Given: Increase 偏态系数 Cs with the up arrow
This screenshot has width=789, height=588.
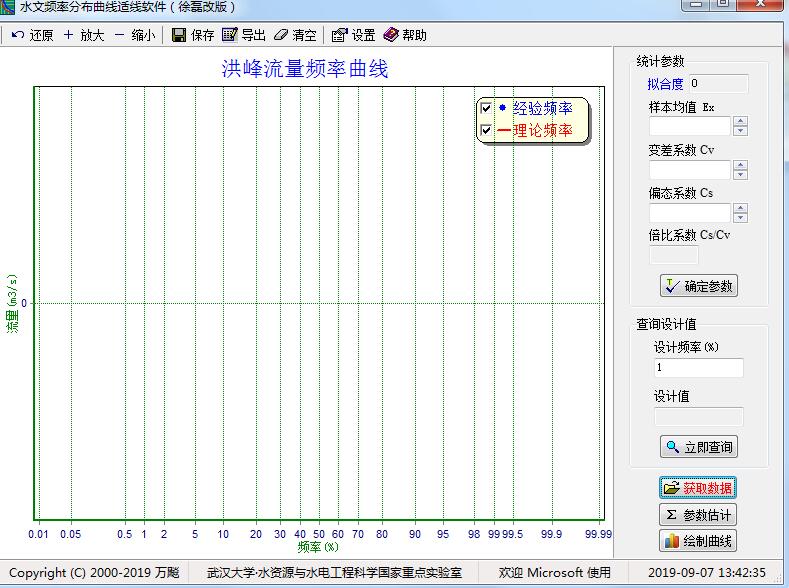Looking at the screenshot, I should pyautogui.click(x=740, y=208).
